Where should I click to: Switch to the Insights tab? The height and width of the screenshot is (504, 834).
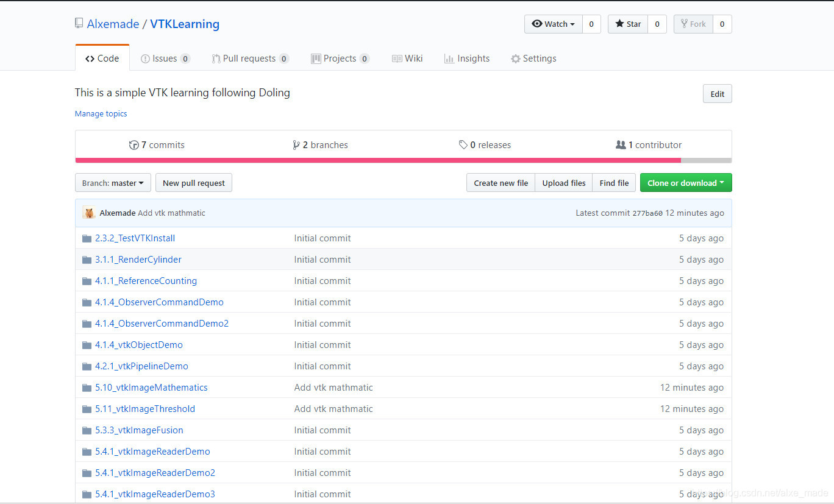coord(467,59)
